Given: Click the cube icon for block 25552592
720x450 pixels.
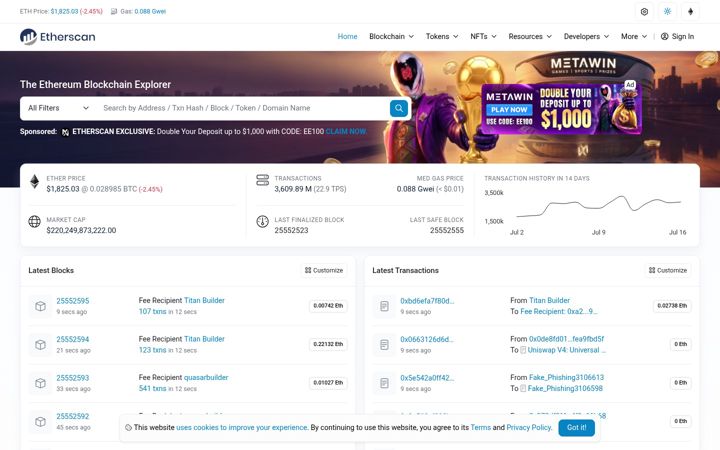Looking at the screenshot, I should (40, 422).
